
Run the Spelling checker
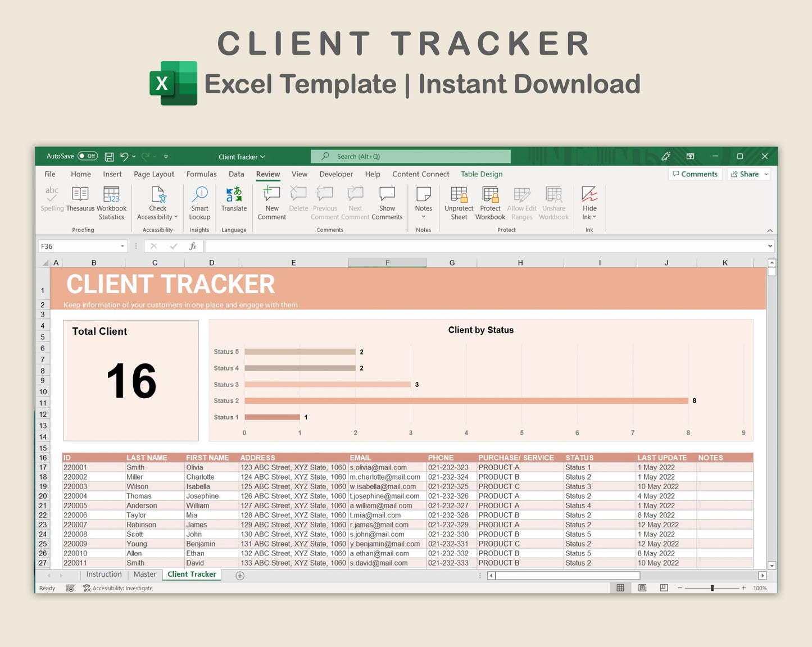pos(52,203)
